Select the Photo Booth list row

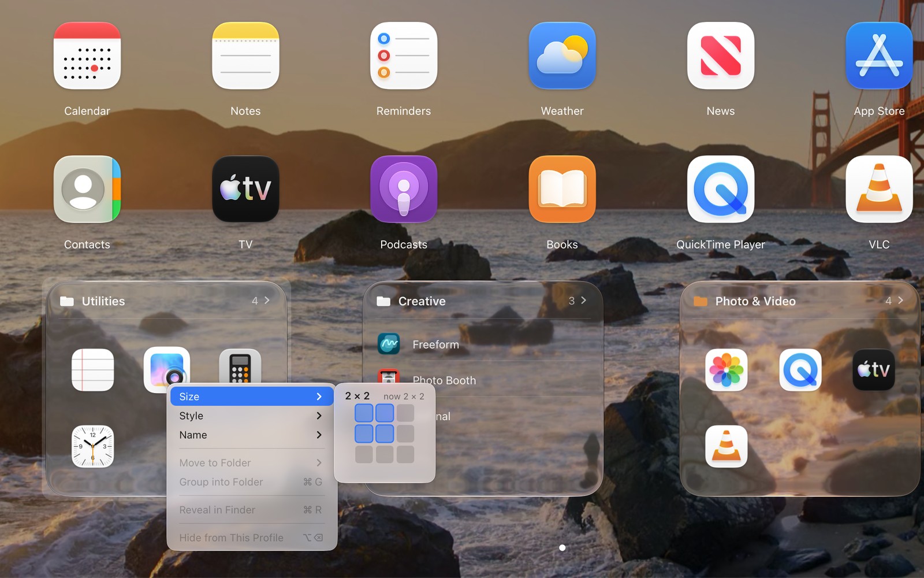484,379
